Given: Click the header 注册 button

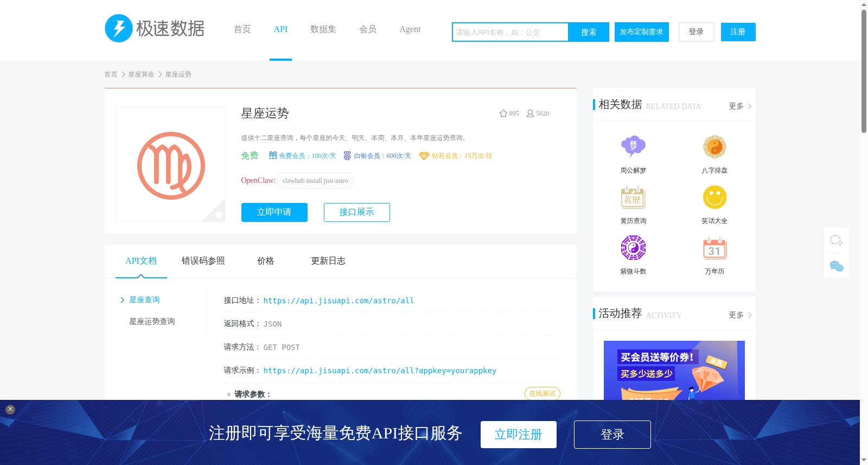Looking at the screenshot, I should 738,32.
